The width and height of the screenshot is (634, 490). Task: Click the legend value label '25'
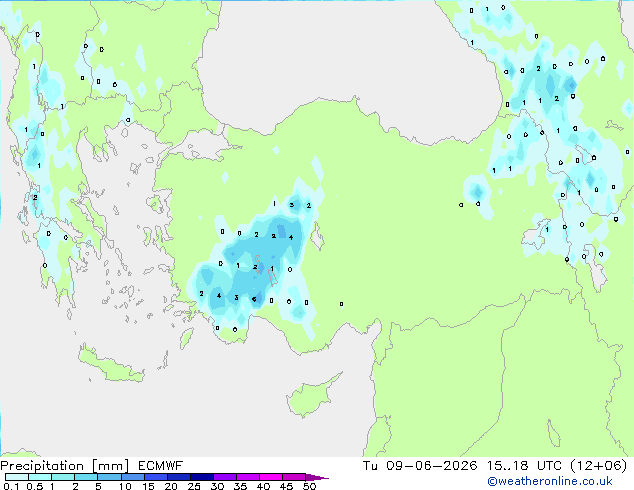[x=194, y=486]
